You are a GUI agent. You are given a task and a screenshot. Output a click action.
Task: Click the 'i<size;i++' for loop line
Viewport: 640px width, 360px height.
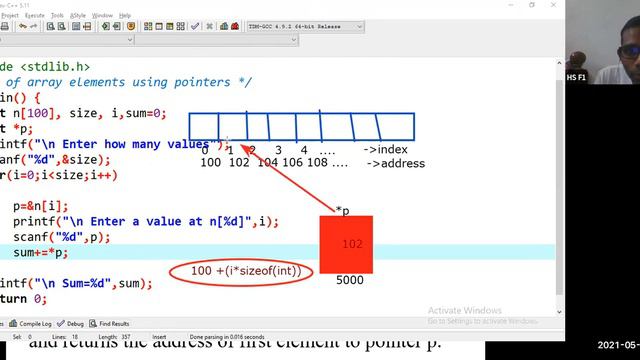(59, 175)
